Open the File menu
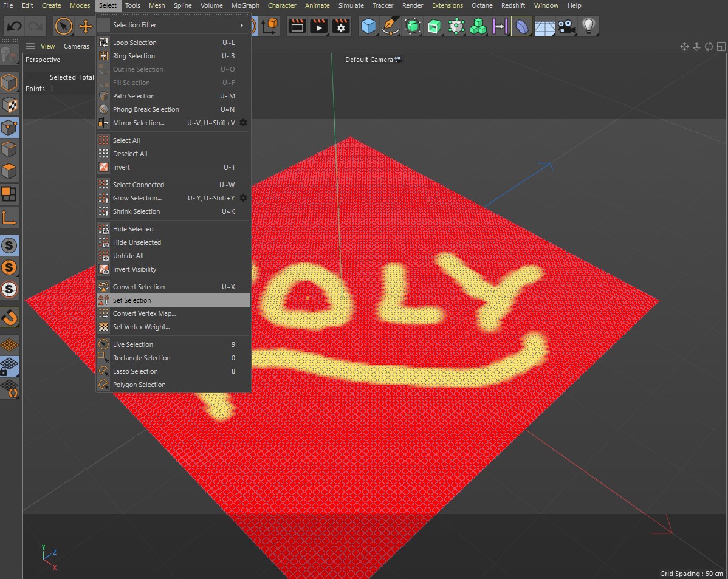The width and height of the screenshot is (728, 579). (8, 5)
